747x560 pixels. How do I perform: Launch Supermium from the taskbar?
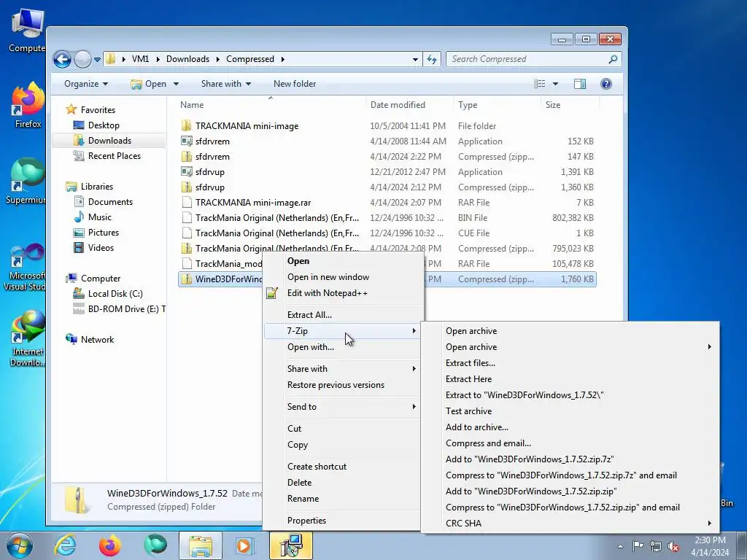tap(155, 545)
